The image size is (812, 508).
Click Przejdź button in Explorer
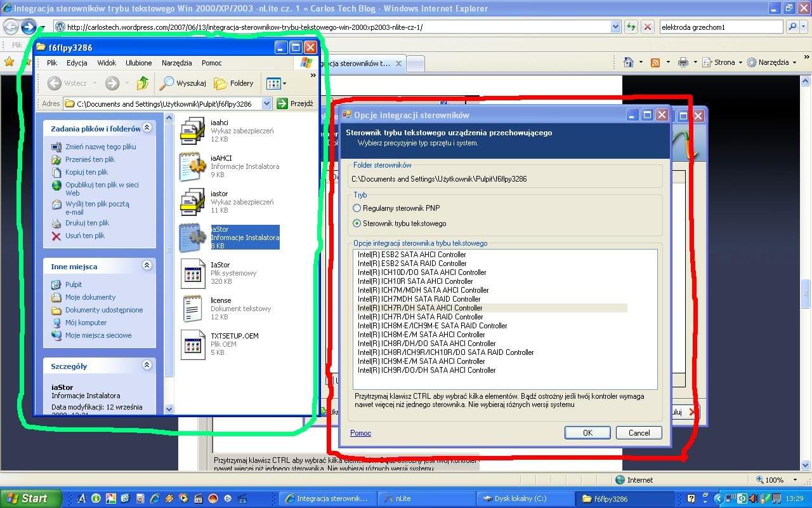coord(294,104)
